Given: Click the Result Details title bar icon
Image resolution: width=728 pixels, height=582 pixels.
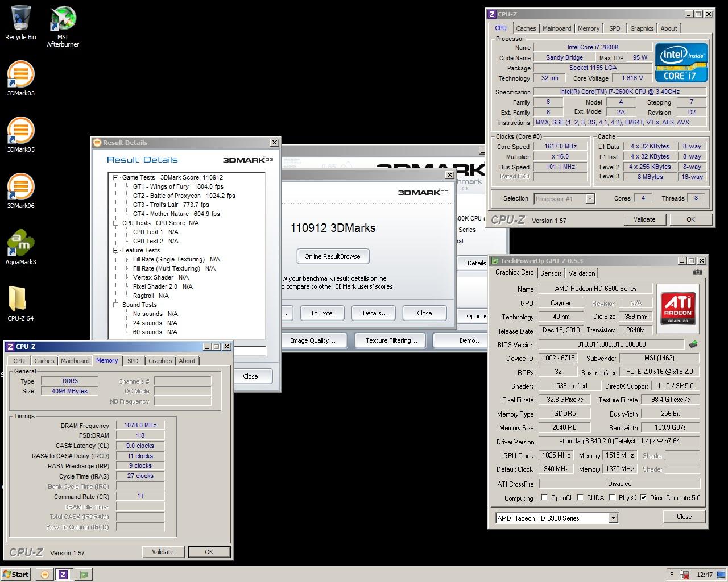Looking at the screenshot, I should [97, 143].
